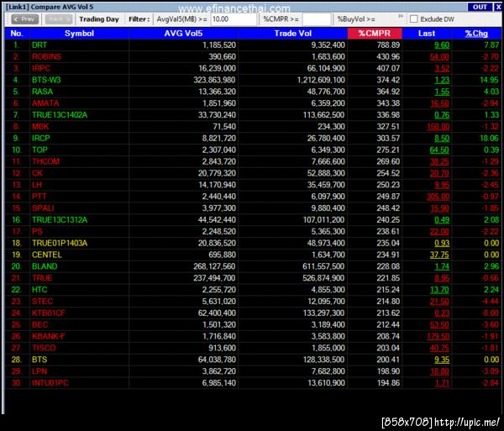The image size is (504, 431).
Task: Expand the filter toolbar overflow chevron
Action: pyautogui.click(x=401, y=16)
